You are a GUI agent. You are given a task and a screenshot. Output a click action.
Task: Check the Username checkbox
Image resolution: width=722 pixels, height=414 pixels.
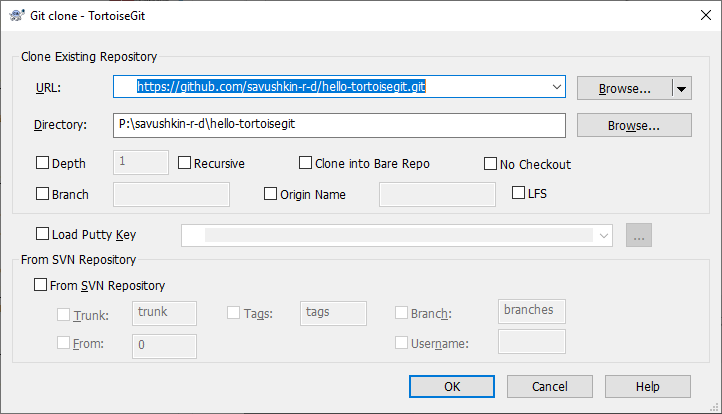point(402,343)
